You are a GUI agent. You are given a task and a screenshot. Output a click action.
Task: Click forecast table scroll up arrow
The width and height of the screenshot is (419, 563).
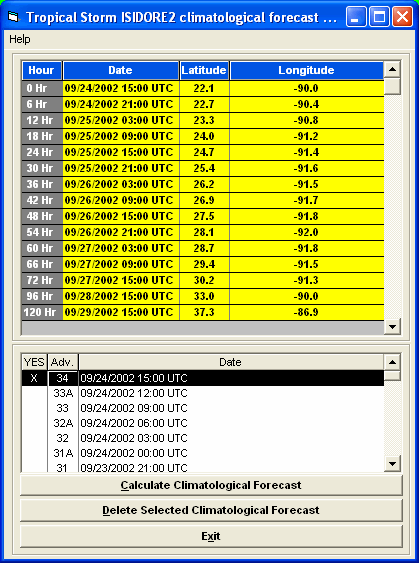pyautogui.click(x=392, y=69)
